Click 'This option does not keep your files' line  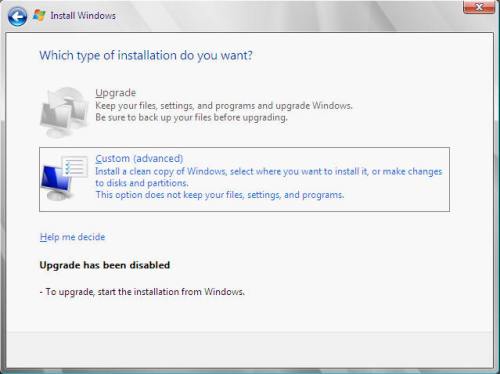click(220, 195)
